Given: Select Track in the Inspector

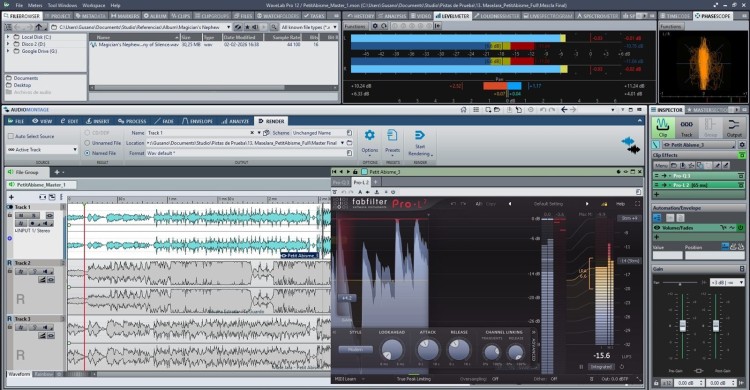Looking at the screenshot, I should pyautogui.click(x=686, y=127).
